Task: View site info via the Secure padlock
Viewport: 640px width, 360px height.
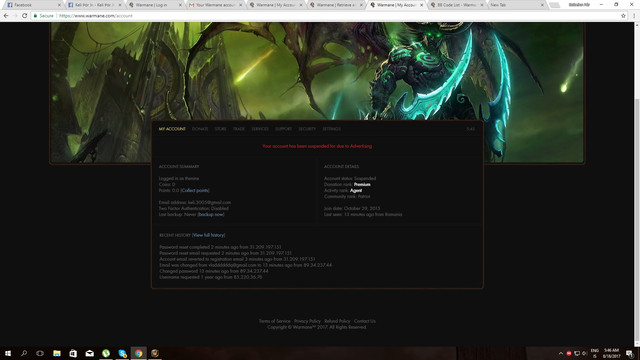Action: pos(44,16)
